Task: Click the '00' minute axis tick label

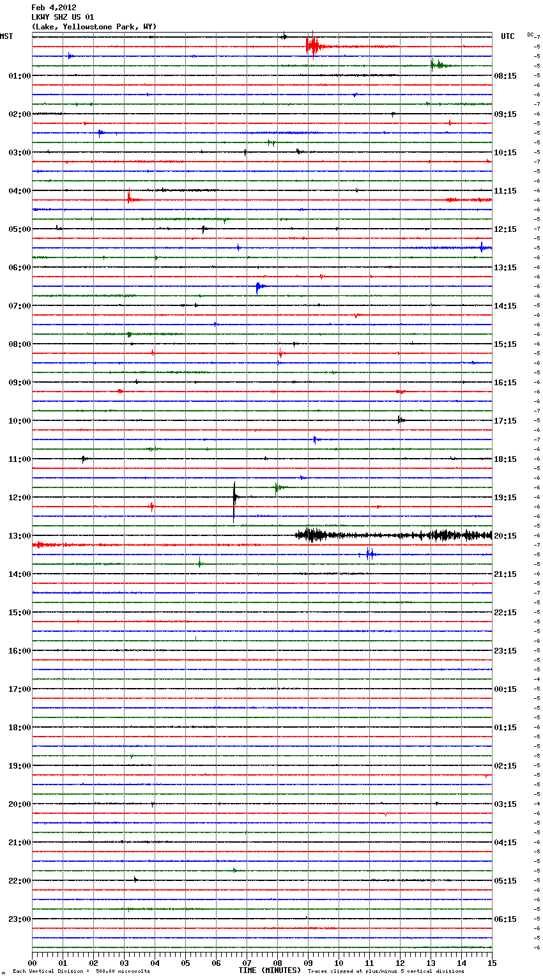Action: point(32,962)
